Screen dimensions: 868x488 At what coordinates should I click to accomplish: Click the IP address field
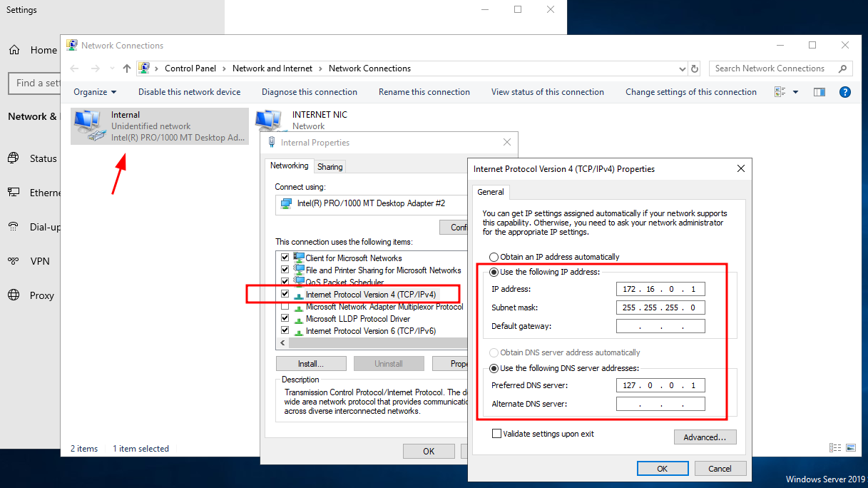660,289
